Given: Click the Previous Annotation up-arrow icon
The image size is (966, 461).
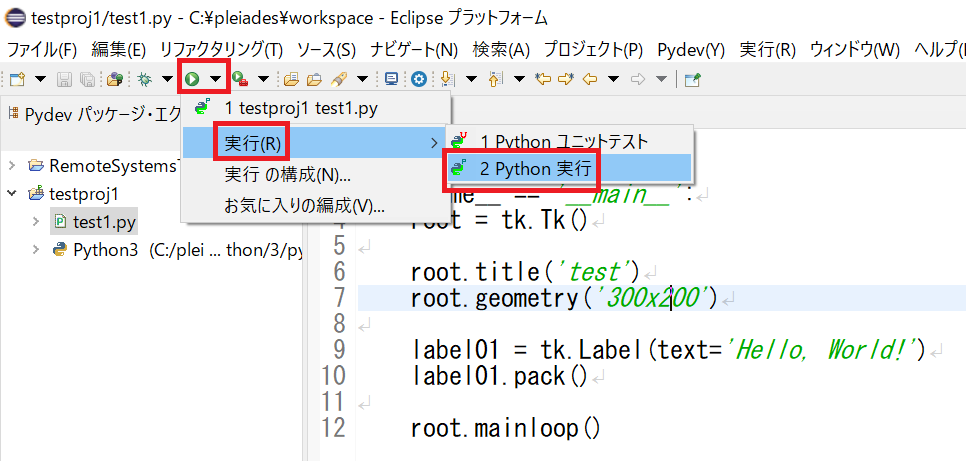Looking at the screenshot, I should 495,79.
